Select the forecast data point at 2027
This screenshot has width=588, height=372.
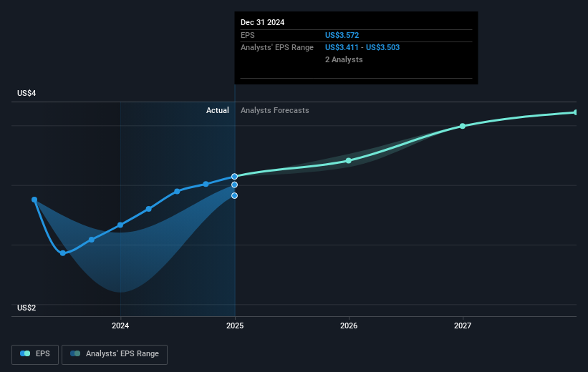click(x=463, y=126)
